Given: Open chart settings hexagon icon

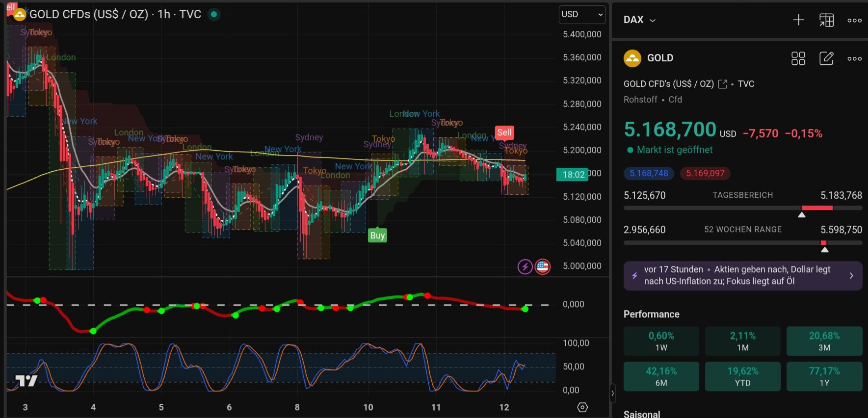Looking at the screenshot, I should pyautogui.click(x=582, y=407).
